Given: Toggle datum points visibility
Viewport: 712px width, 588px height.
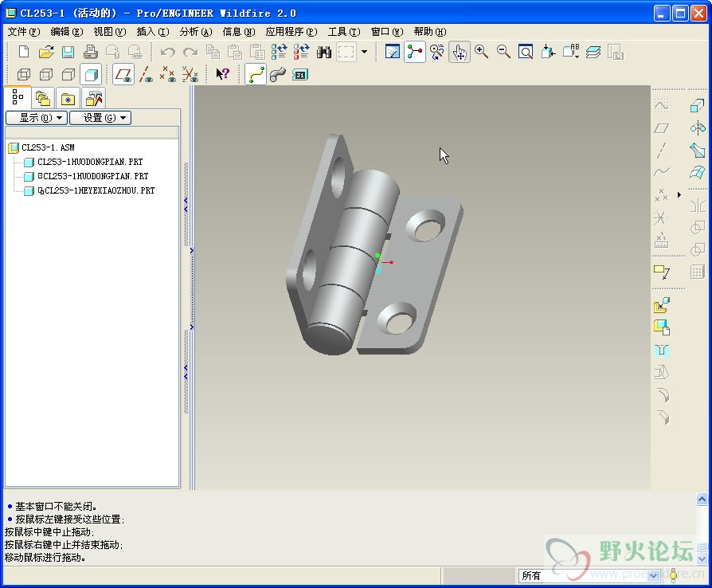Looking at the screenshot, I should [167, 74].
